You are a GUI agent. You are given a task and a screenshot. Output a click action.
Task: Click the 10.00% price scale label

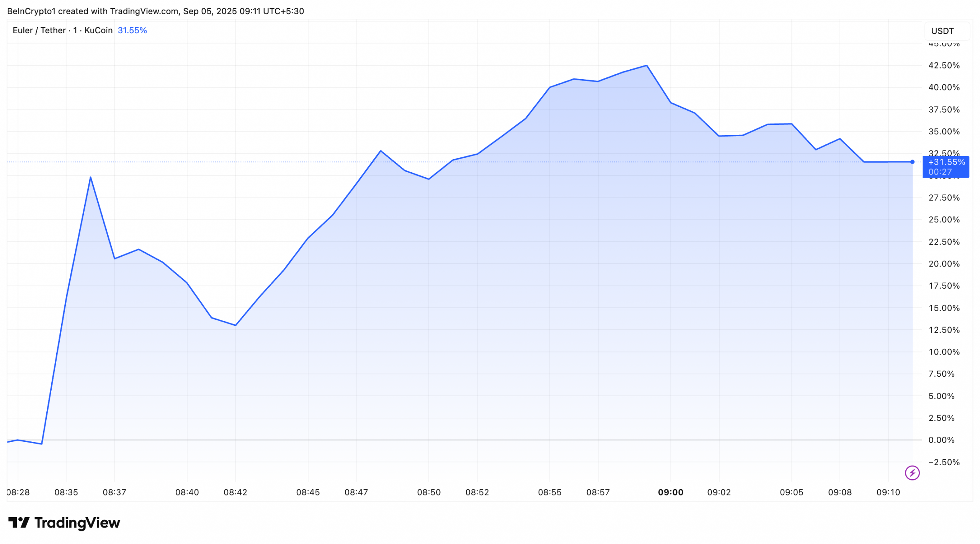point(944,352)
